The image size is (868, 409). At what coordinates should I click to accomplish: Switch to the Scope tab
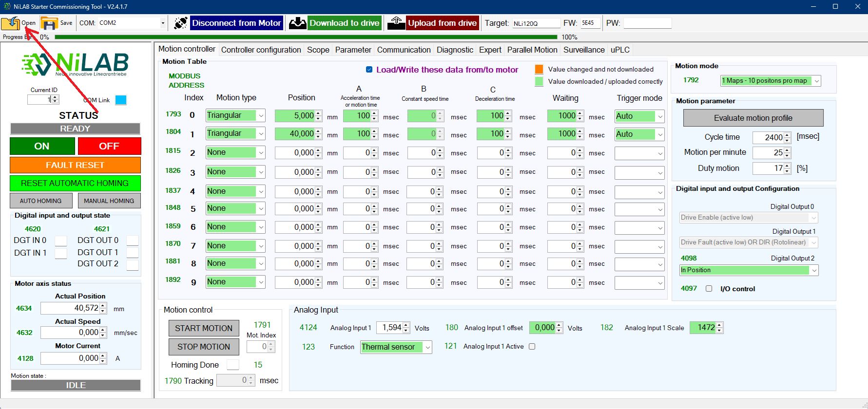coord(318,50)
